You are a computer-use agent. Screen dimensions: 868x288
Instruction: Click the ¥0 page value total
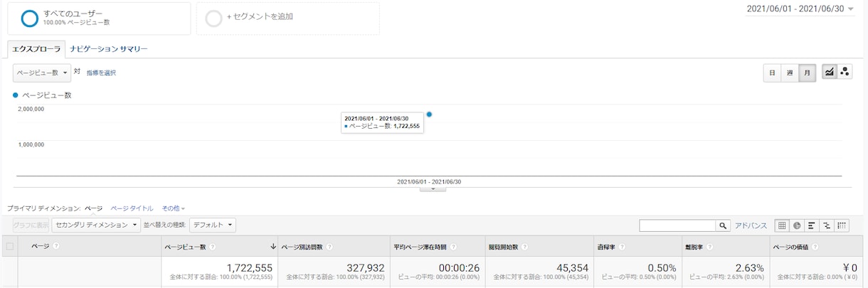click(850, 267)
